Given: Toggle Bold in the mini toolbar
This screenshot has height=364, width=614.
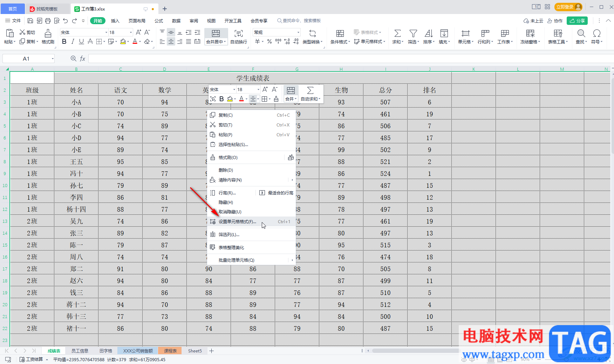Looking at the screenshot, I should (x=221, y=99).
